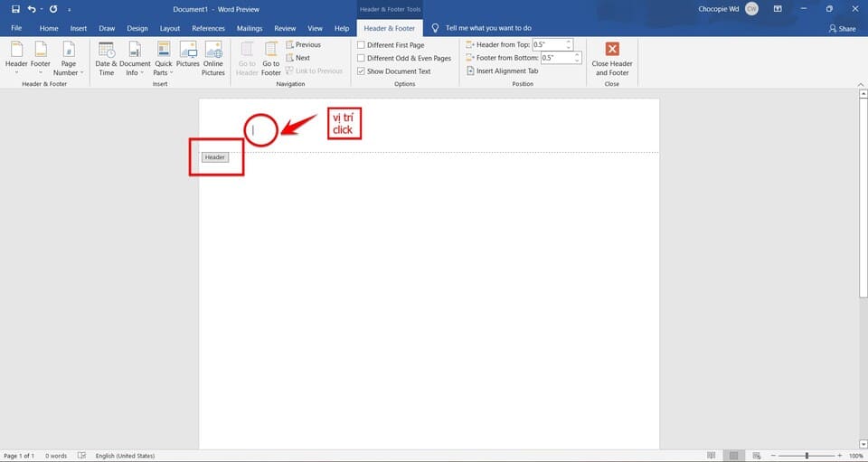868x462 pixels.
Task: Uncheck Show Document Text option
Action: pos(362,71)
